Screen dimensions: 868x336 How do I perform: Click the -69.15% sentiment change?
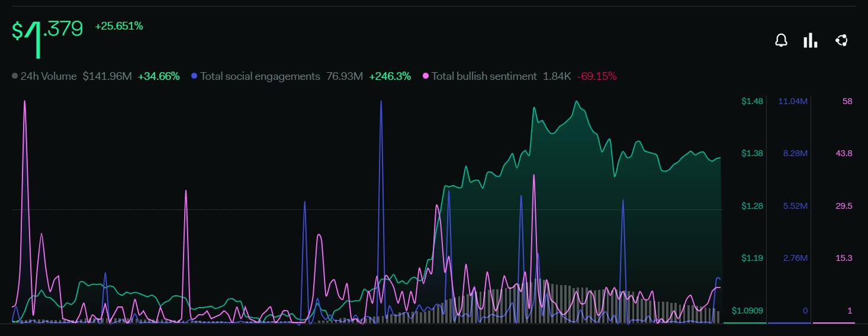(x=597, y=76)
